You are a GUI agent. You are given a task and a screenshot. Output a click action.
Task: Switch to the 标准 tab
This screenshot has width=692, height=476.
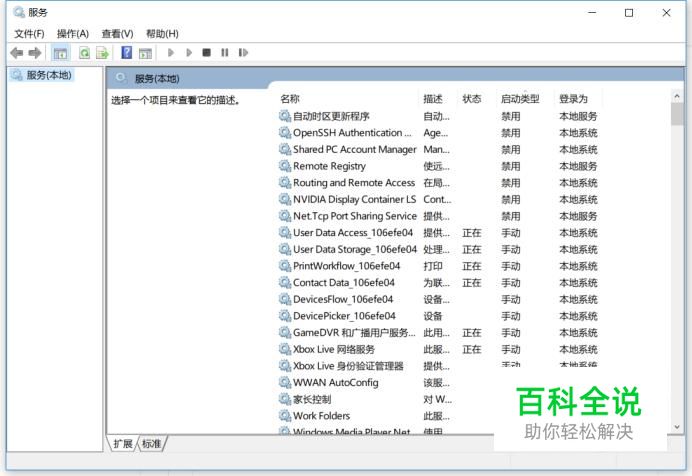click(151, 444)
